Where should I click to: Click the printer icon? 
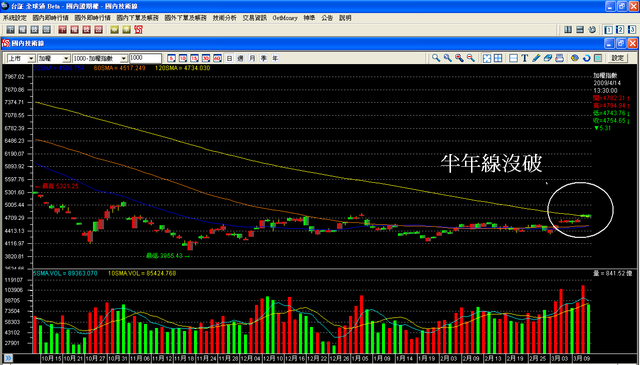(560, 58)
